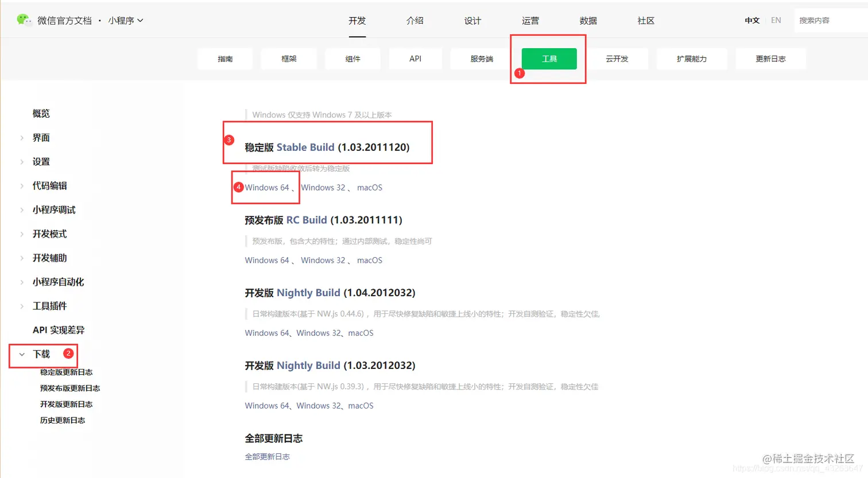Open the 服务端 sub-navigation button
This screenshot has width=868, height=478.
[x=482, y=59]
